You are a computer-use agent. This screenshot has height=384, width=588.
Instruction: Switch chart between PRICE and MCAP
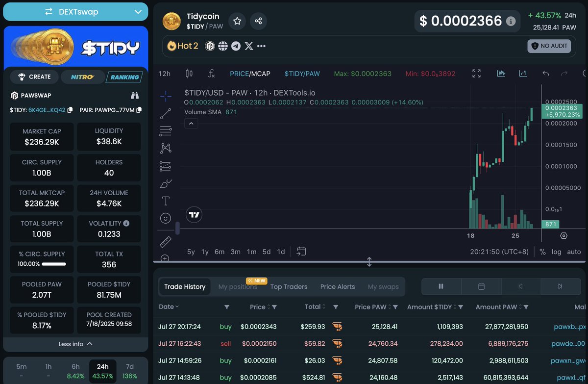(250, 74)
